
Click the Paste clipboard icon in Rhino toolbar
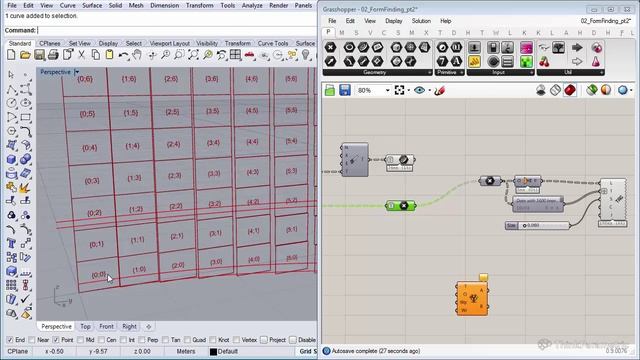109,55
